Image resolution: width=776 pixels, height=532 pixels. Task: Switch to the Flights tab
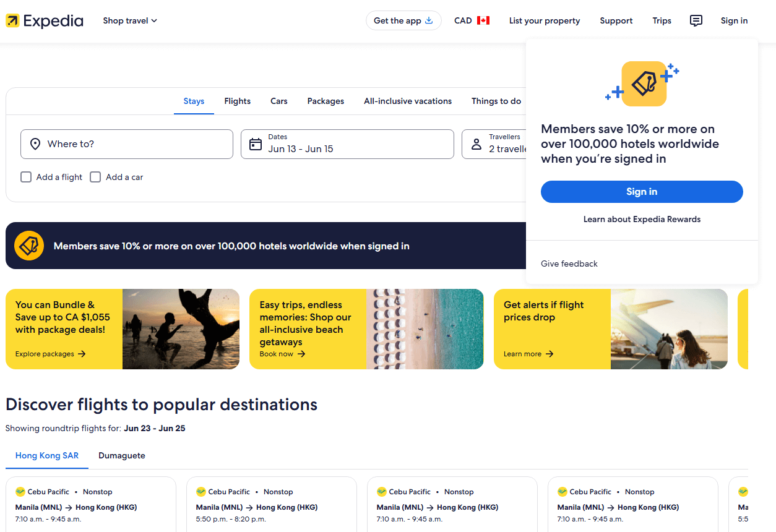pos(237,101)
